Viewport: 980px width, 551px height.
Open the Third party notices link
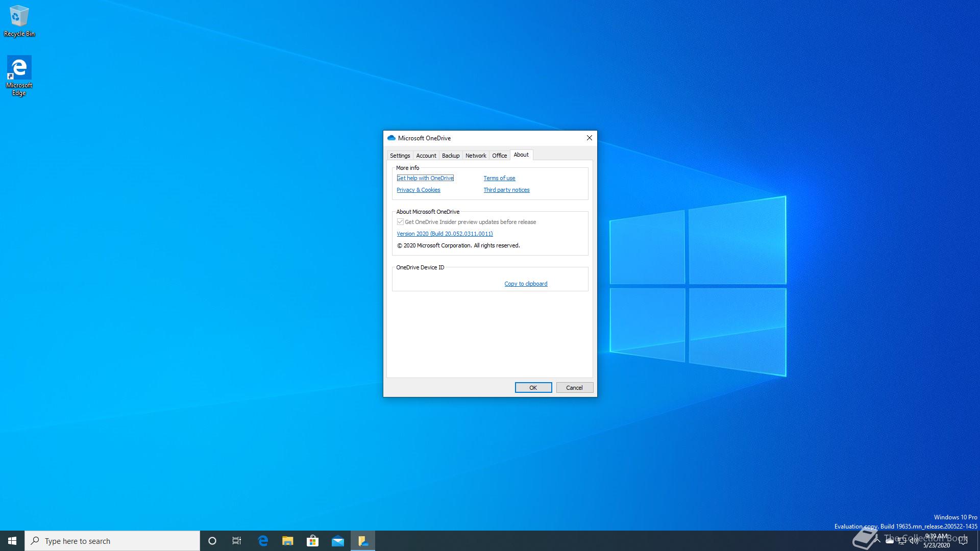pos(506,190)
